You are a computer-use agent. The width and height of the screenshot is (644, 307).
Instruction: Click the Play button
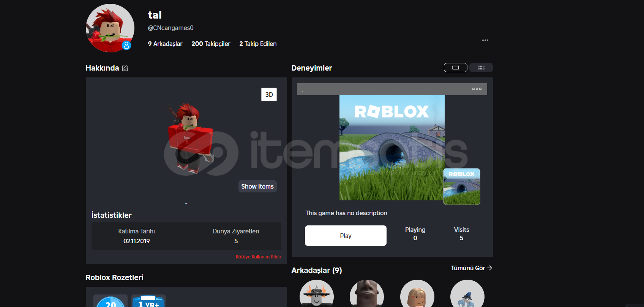tap(346, 236)
